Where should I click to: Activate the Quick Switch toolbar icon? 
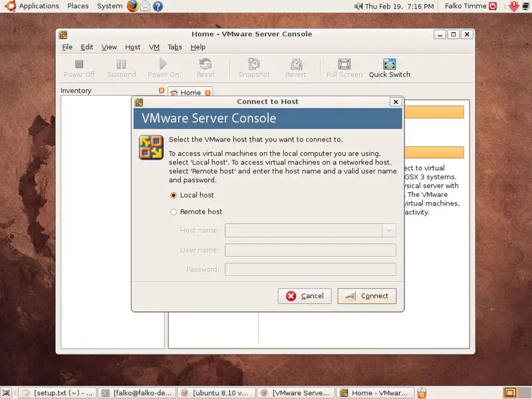tap(390, 64)
